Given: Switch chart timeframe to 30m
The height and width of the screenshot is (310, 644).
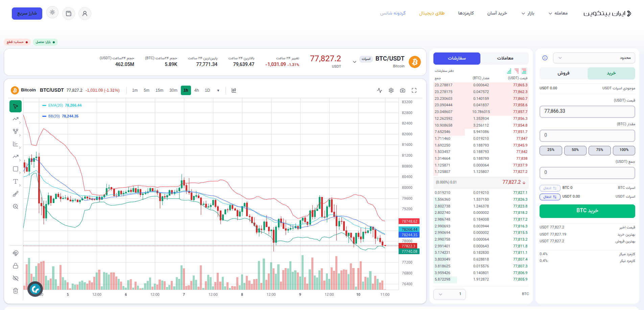Looking at the screenshot, I should point(173,90).
